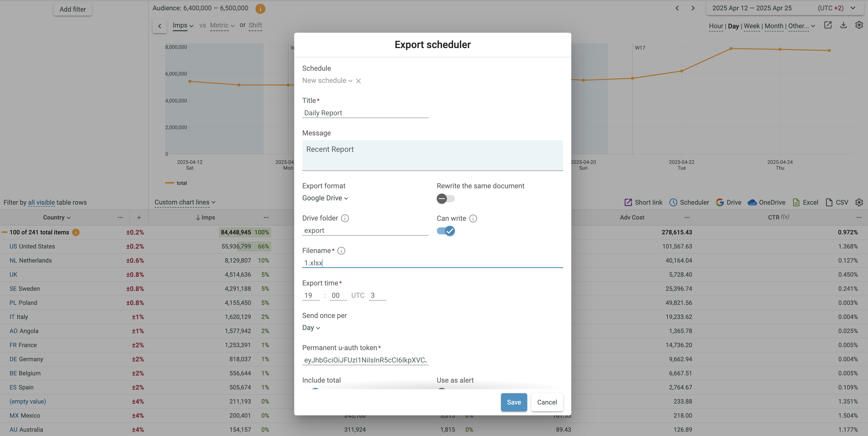The width and height of the screenshot is (868, 436).
Task: Switch chart granularity to Month
Action: click(x=774, y=26)
